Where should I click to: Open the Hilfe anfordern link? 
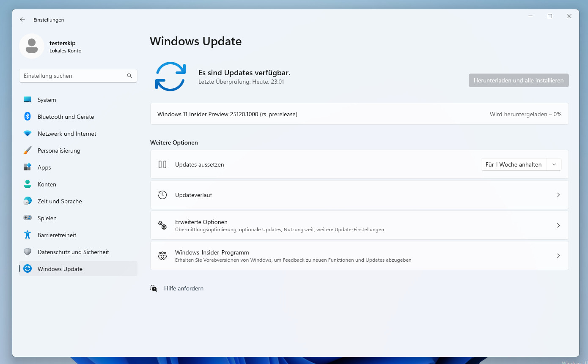184,288
